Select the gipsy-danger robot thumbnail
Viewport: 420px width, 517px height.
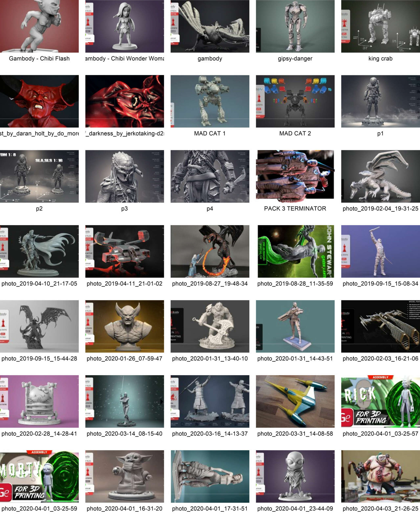click(295, 26)
